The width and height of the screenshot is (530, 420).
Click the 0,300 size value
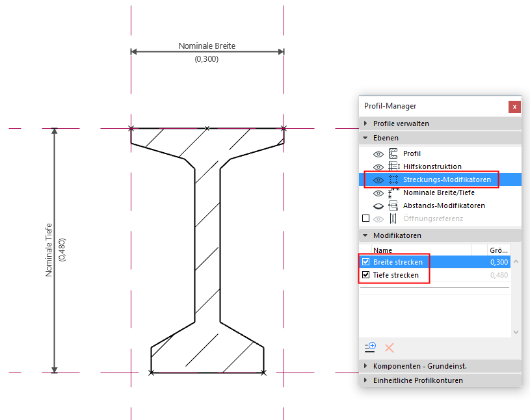point(499,262)
